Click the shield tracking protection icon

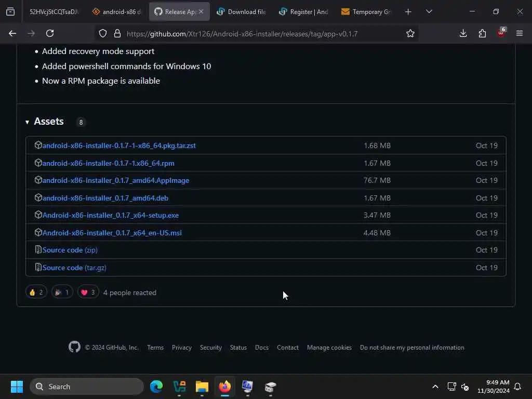point(103,33)
